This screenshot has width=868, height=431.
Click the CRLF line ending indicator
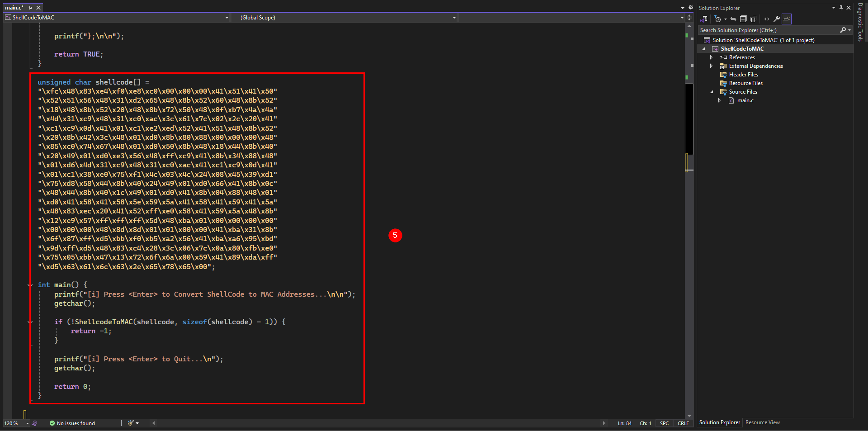(x=683, y=423)
